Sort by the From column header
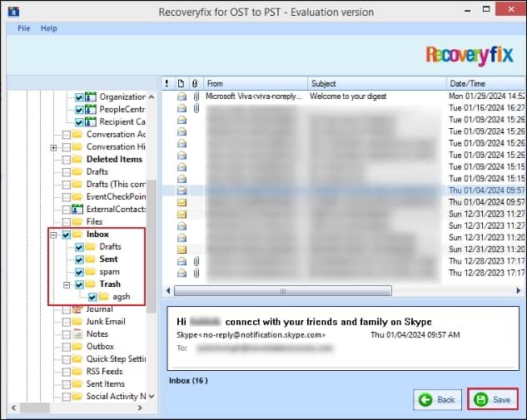 [x=256, y=83]
